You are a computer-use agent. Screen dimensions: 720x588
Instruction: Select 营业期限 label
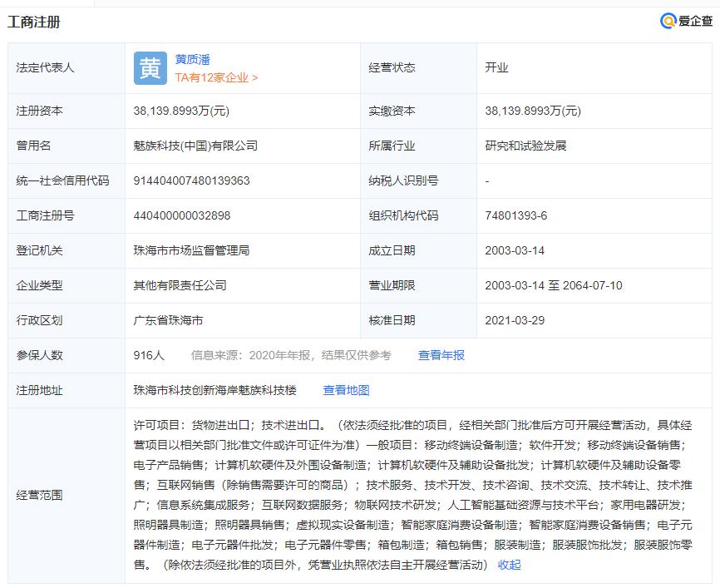tap(392, 285)
